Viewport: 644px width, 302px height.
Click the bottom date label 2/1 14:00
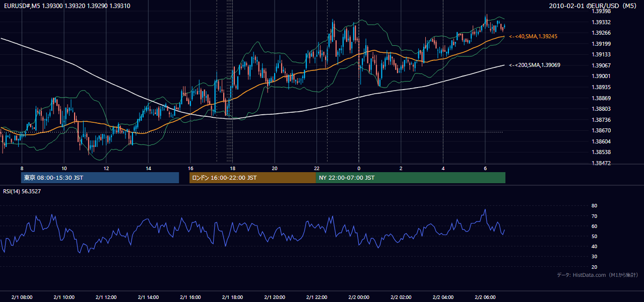[x=148, y=297]
